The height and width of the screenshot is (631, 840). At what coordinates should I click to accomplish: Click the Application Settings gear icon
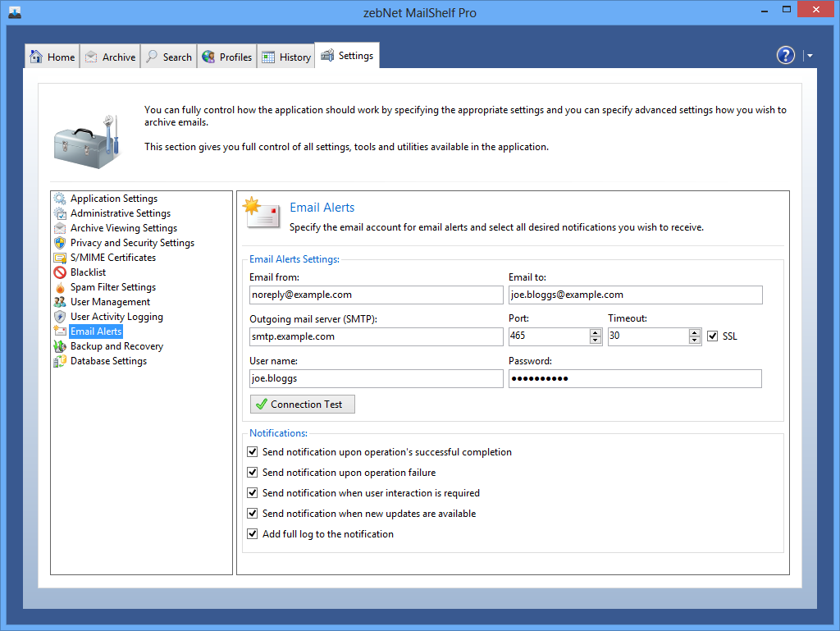60,199
